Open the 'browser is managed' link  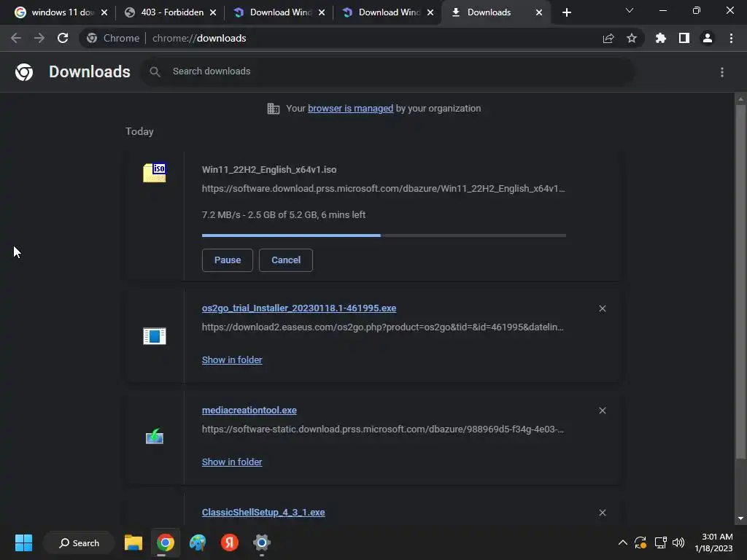click(x=351, y=109)
